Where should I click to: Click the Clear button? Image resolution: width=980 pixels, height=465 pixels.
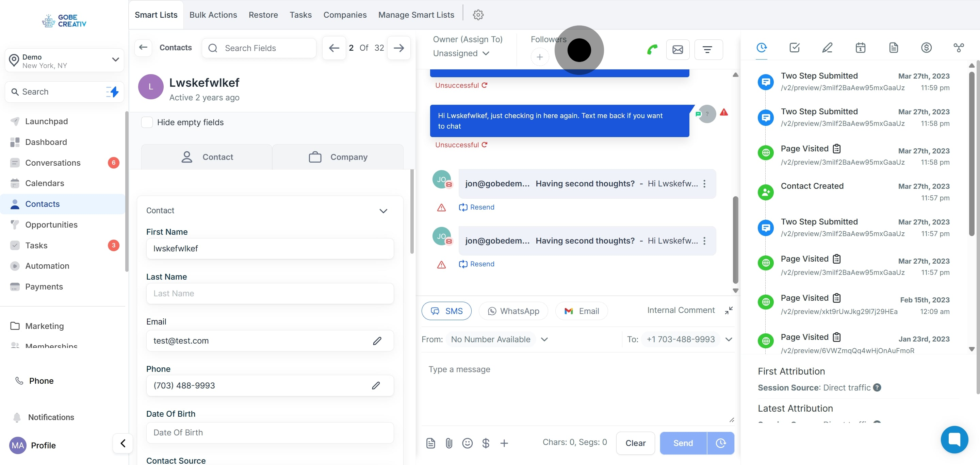click(x=635, y=443)
